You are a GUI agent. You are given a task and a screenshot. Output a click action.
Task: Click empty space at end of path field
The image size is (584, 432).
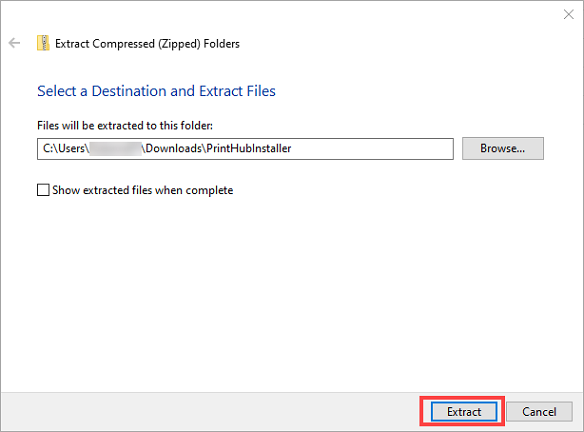point(372,149)
